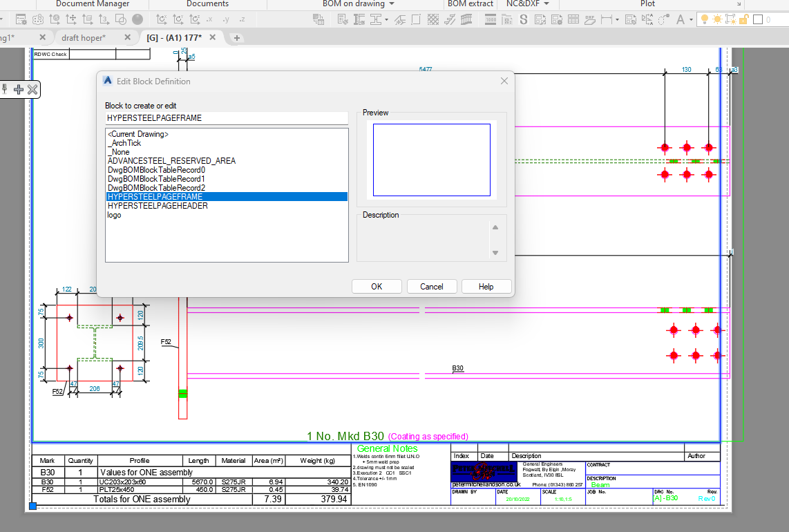Click the dimension ruler toolbar icon
This screenshot has width=789, height=532.
coord(607,19)
